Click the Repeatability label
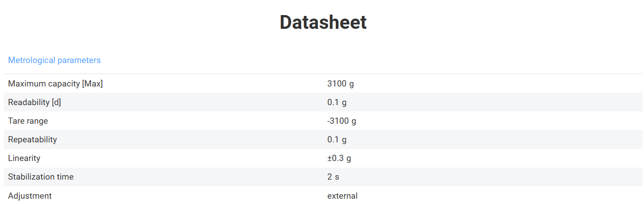644x204 pixels. 32,140
